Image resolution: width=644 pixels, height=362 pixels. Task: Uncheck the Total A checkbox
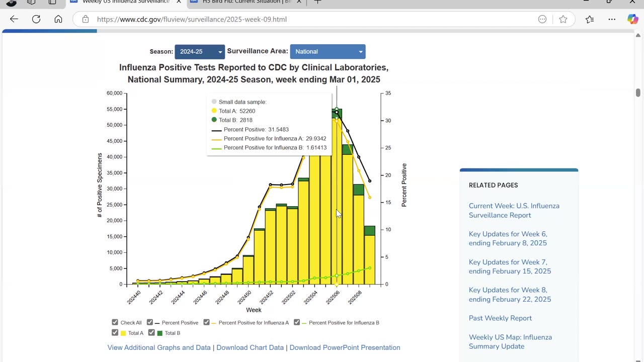click(x=115, y=333)
